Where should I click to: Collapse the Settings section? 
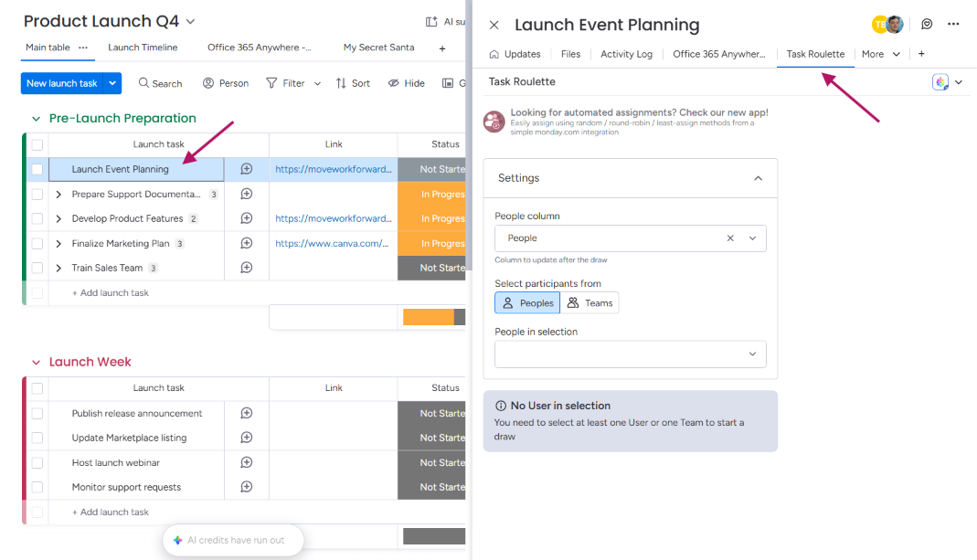[x=758, y=178]
